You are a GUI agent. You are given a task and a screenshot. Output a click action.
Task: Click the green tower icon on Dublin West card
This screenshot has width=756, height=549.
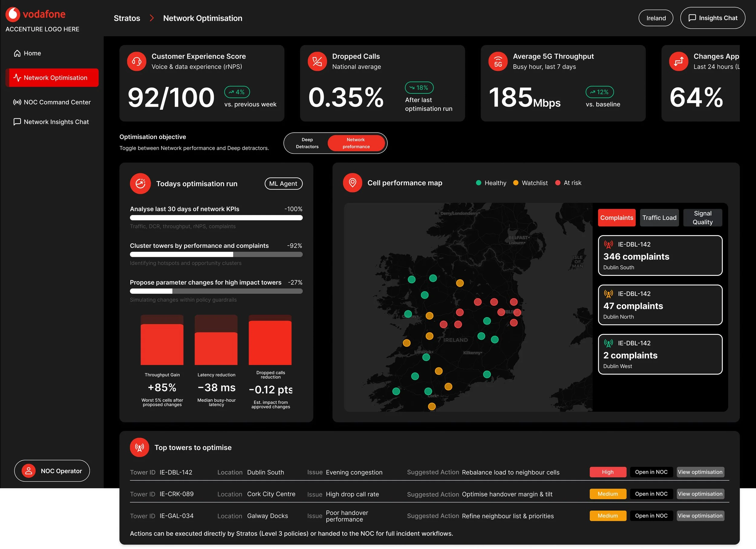point(608,343)
